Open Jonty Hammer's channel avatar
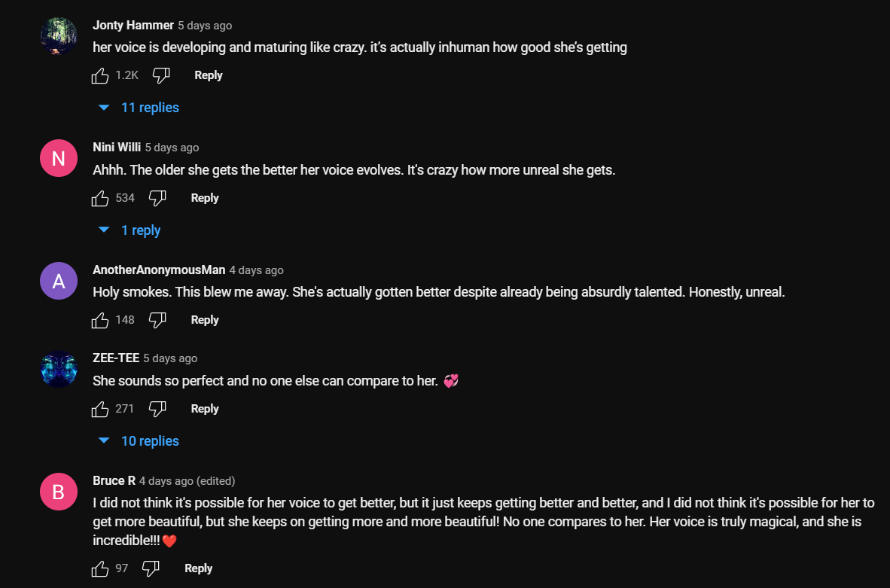890x588 pixels. click(58, 36)
